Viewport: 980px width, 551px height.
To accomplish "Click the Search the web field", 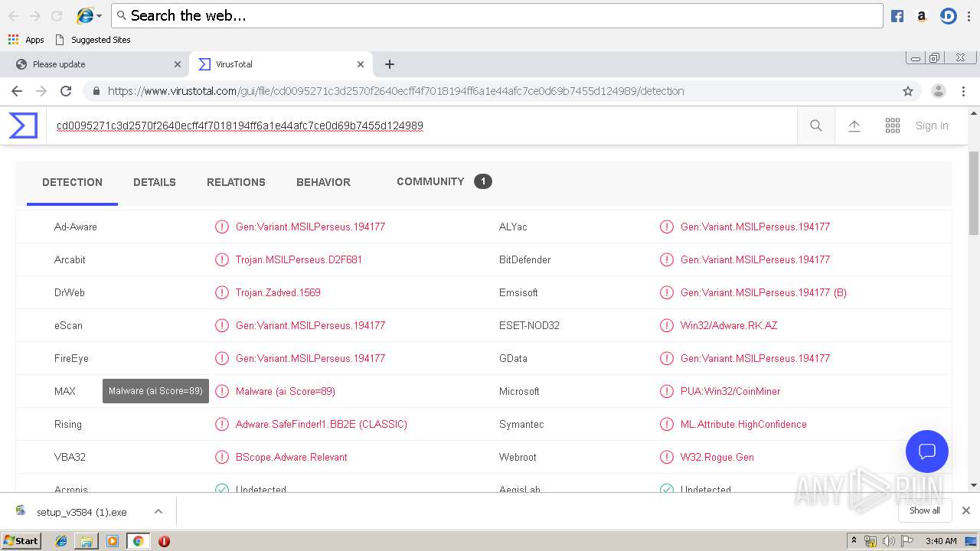I will tap(497, 15).
